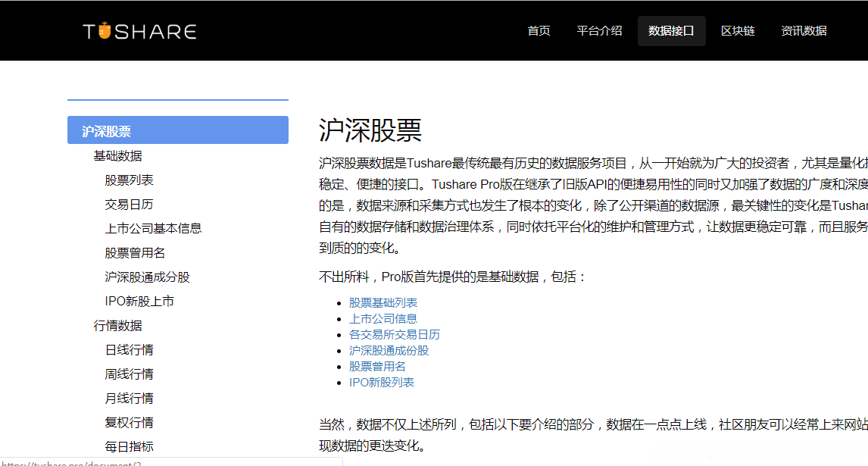Select IPO新股上市 in the sidebar

(139, 301)
